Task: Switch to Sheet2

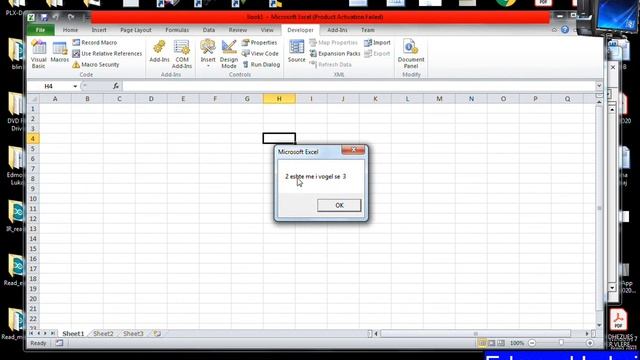Action: coord(103,333)
